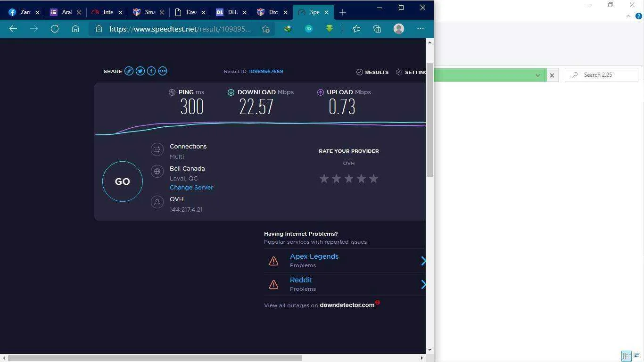
Task: Open Reddit outage report
Action: [301, 280]
